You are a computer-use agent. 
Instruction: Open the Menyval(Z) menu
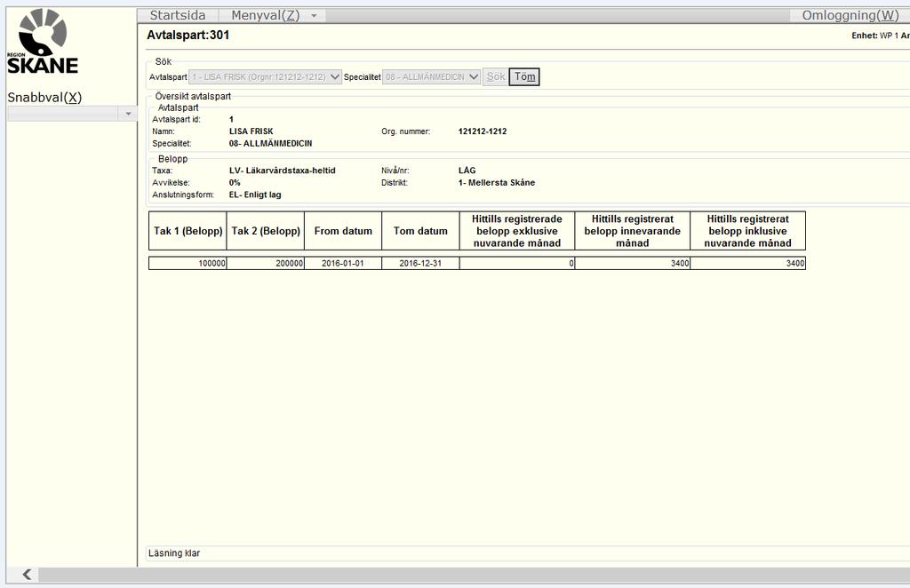coord(265,16)
